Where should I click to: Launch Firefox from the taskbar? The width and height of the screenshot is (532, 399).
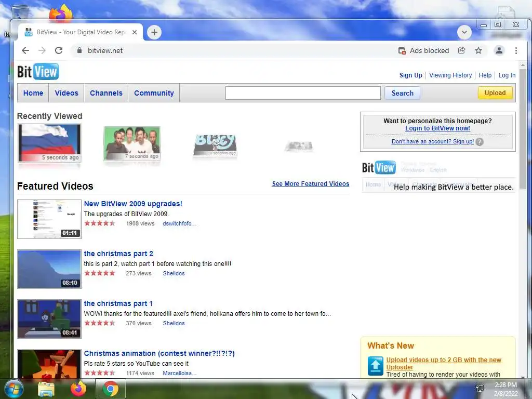(x=78, y=389)
